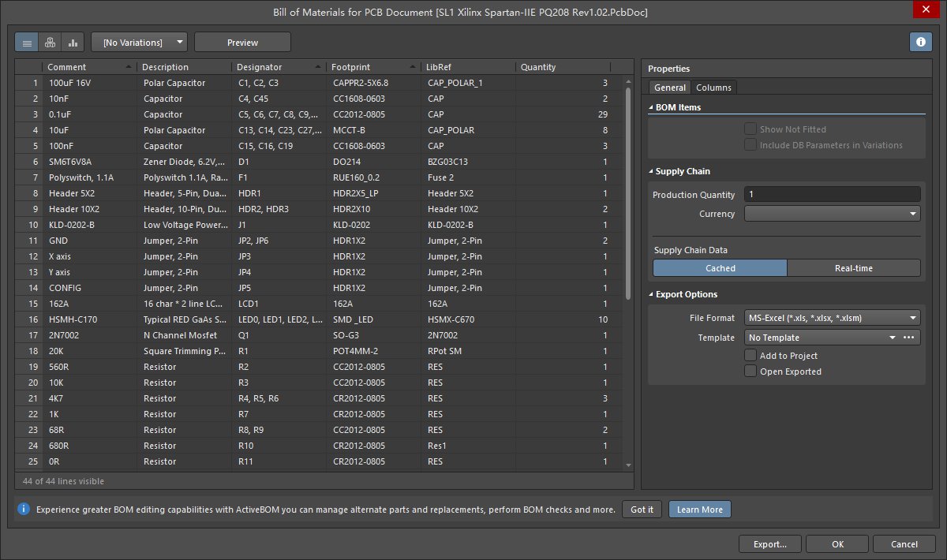Click the Zener Diode description cell
This screenshot has height=560, width=947.
coord(185,162)
